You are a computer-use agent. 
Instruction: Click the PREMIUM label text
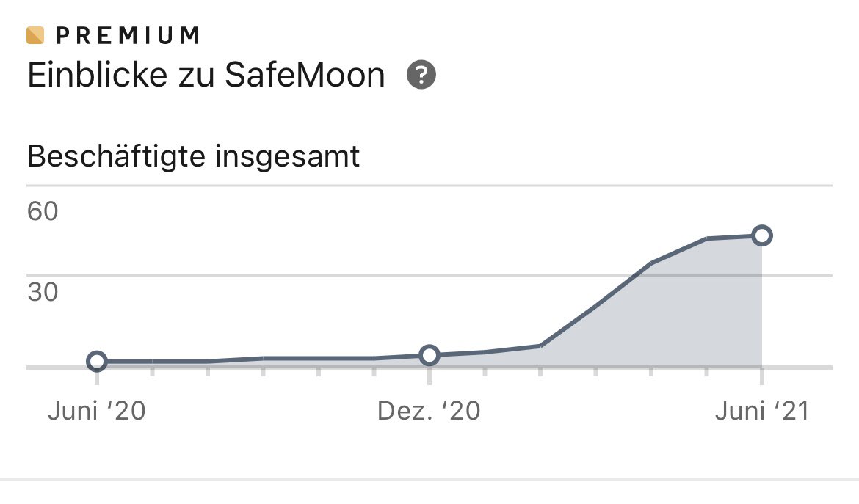(128, 35)
